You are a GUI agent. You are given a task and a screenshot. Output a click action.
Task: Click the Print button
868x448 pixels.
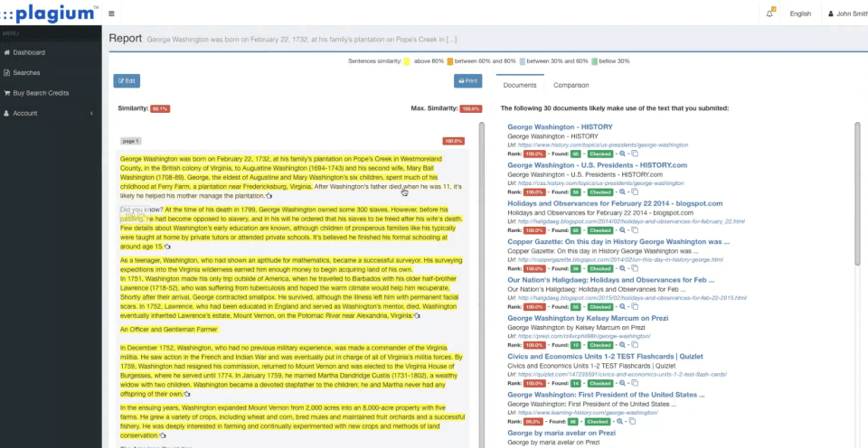[467, 80]
